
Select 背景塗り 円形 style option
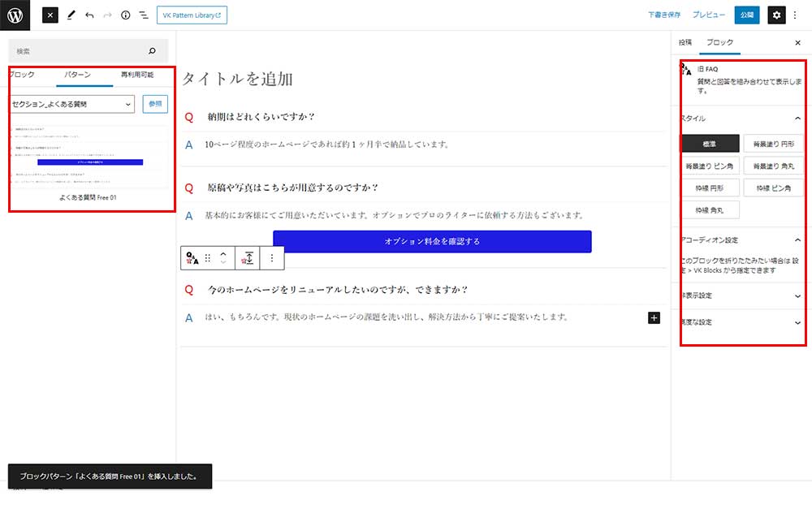[x=773, y=143]
